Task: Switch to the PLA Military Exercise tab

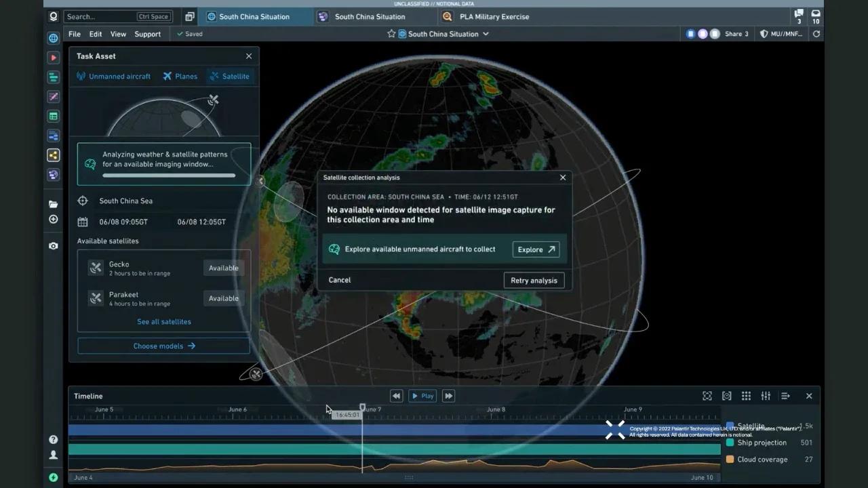Action: 494,16
